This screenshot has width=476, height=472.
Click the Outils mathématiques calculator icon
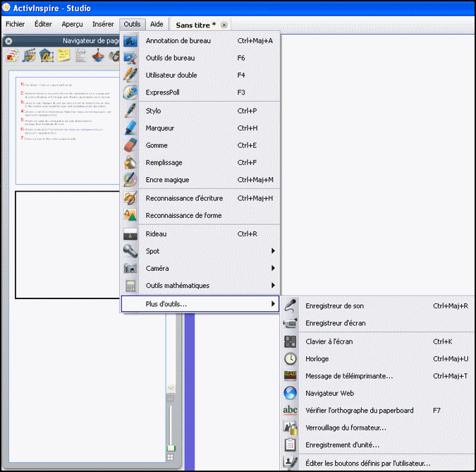pos(130,286)
